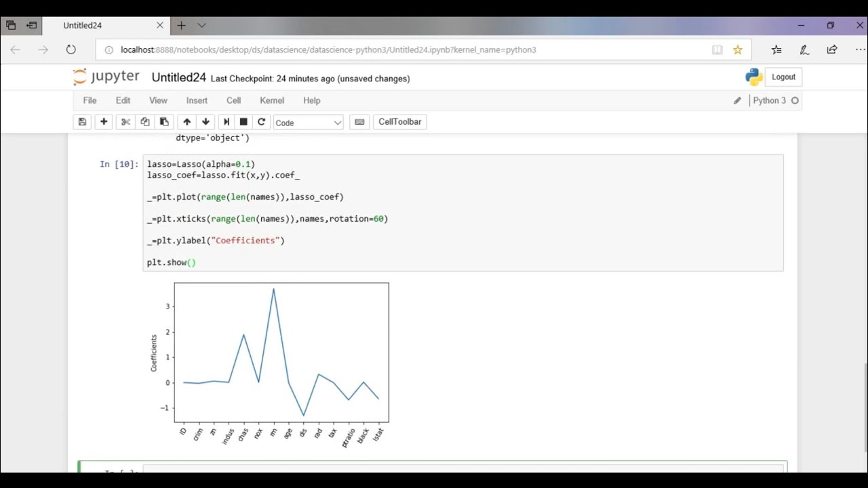Copy selected cells icon

pyautogui.click(x=144, y=122)
